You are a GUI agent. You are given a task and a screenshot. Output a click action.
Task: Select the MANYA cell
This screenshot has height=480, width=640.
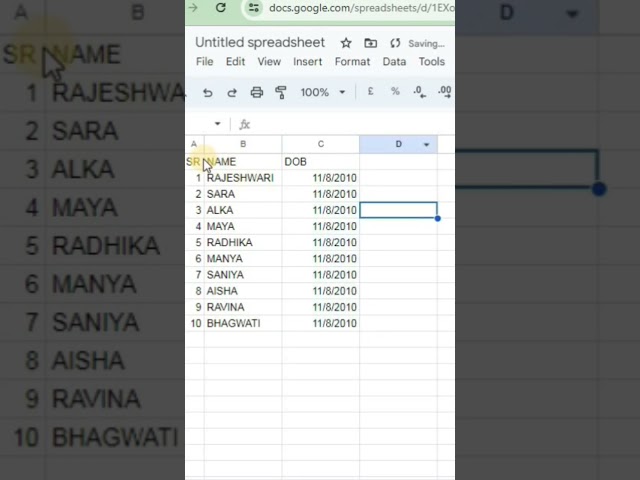pyautogui.click(x=243, y=258)
